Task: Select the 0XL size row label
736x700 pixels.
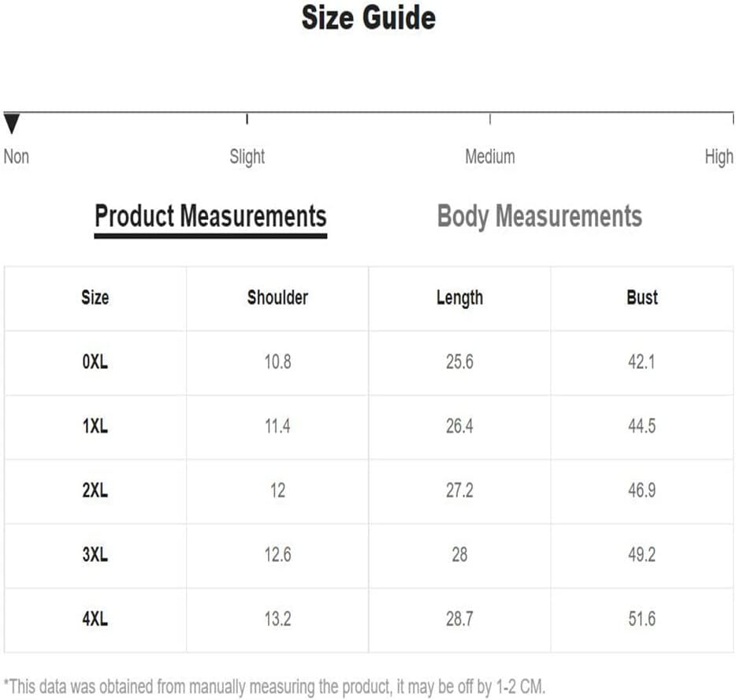Action: [95, 363]
